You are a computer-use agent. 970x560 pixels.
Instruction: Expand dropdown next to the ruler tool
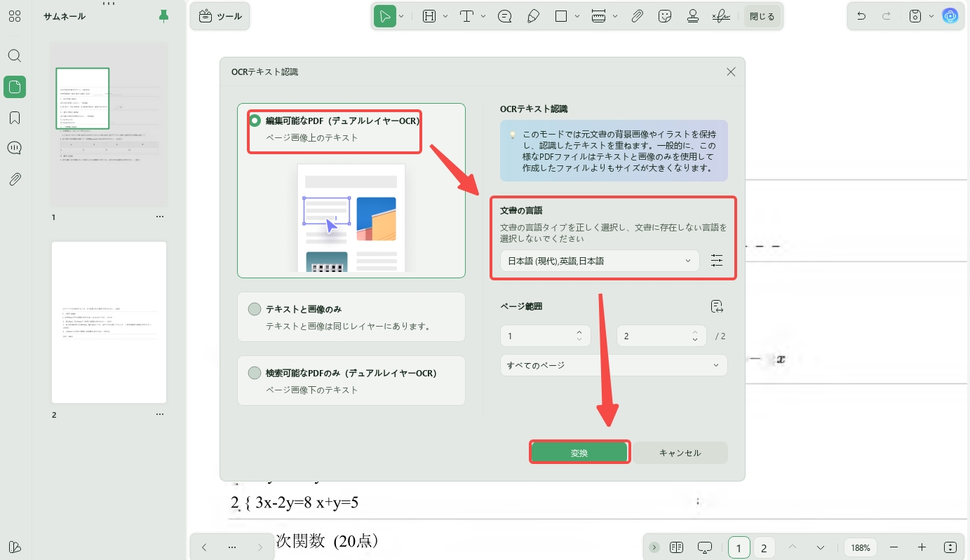(x=615, y=16)
